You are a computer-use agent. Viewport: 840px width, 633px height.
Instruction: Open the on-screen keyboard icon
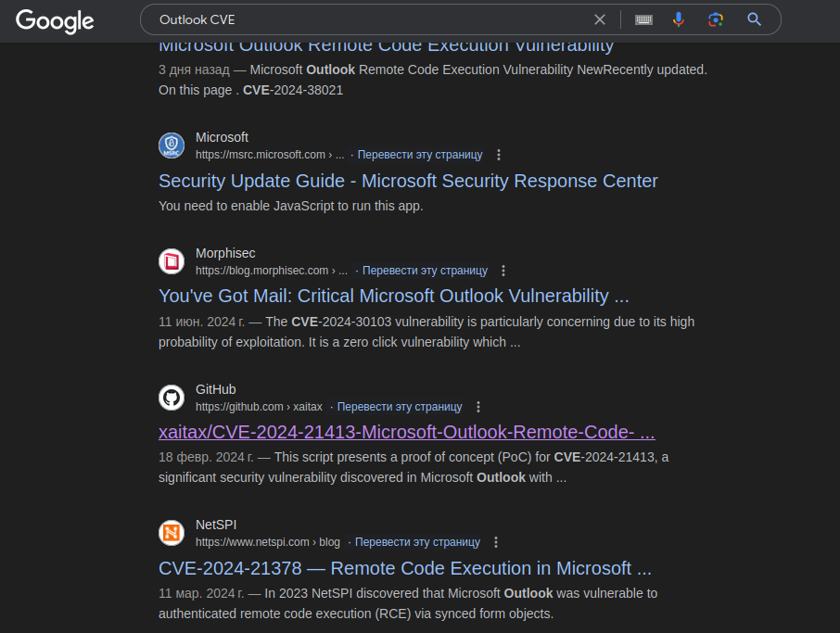click(x=643, y=19)
